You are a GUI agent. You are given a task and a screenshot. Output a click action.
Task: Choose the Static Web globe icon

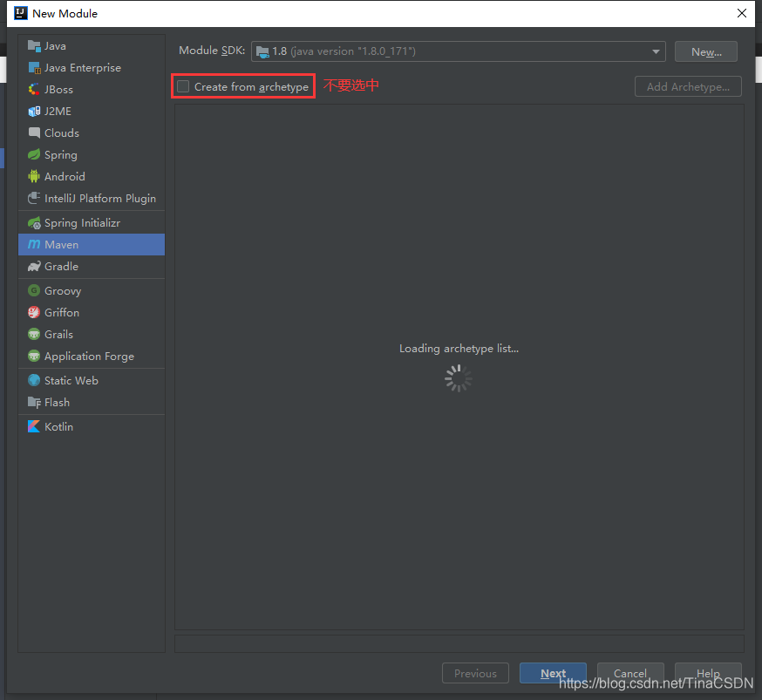[x=34, y=380]
